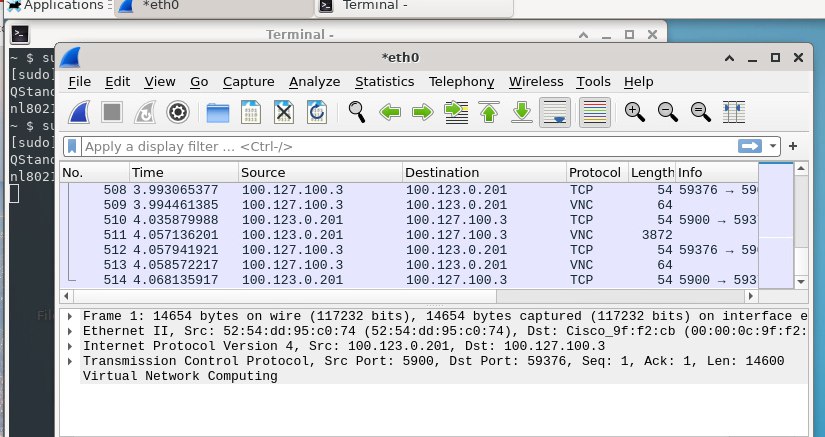Screen dimensions: 825x437
Task: Switch to Terminal taskbar button
Action: (414, 7)
